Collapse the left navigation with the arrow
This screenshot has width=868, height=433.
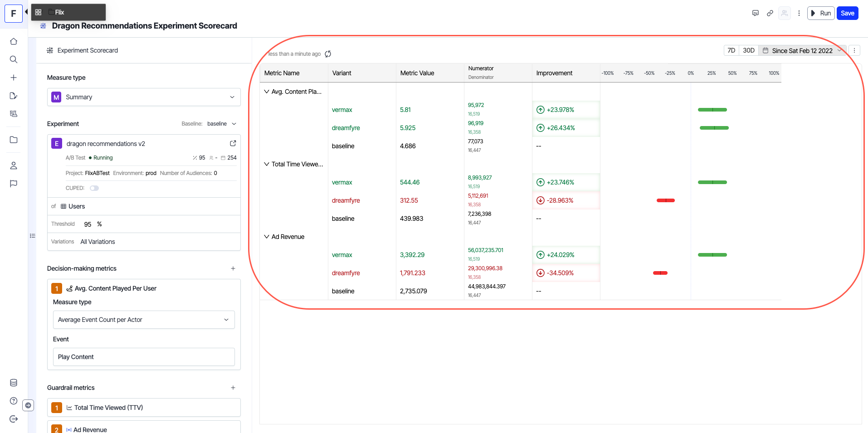(26, 12)
